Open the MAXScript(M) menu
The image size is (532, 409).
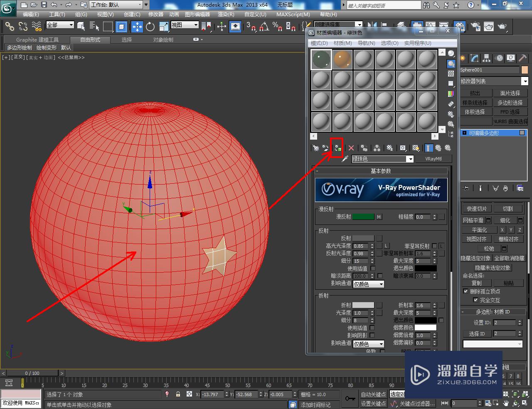coord(293,14)
